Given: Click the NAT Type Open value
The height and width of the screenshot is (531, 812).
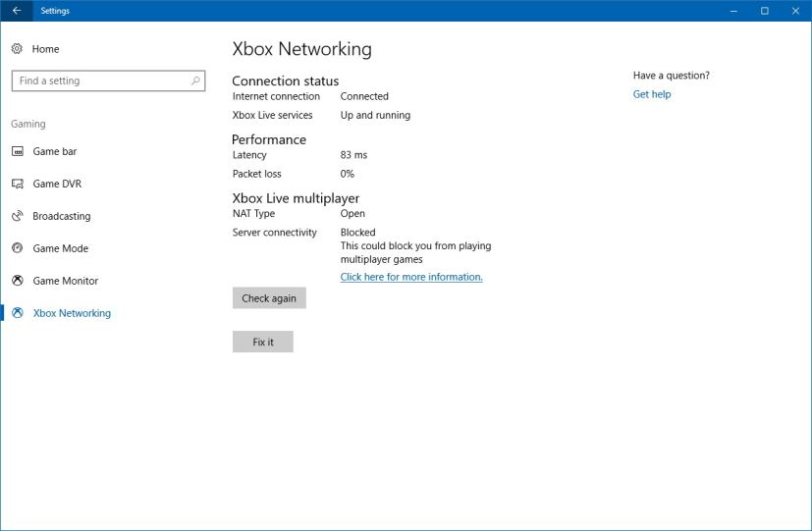Looking at the screenshot, I should coord(352,213).
